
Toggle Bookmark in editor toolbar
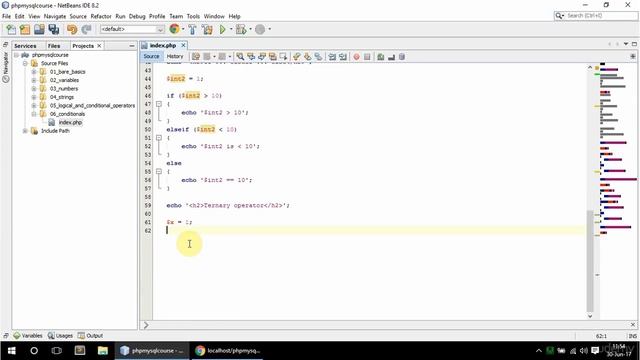click(x=318, y=57)
